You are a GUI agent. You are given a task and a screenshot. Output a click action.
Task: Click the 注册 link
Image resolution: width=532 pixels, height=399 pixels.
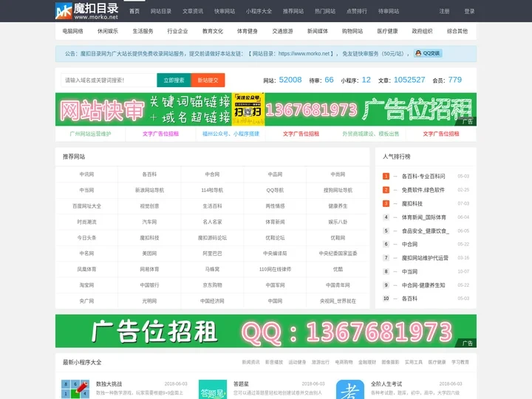click(445, 11)
